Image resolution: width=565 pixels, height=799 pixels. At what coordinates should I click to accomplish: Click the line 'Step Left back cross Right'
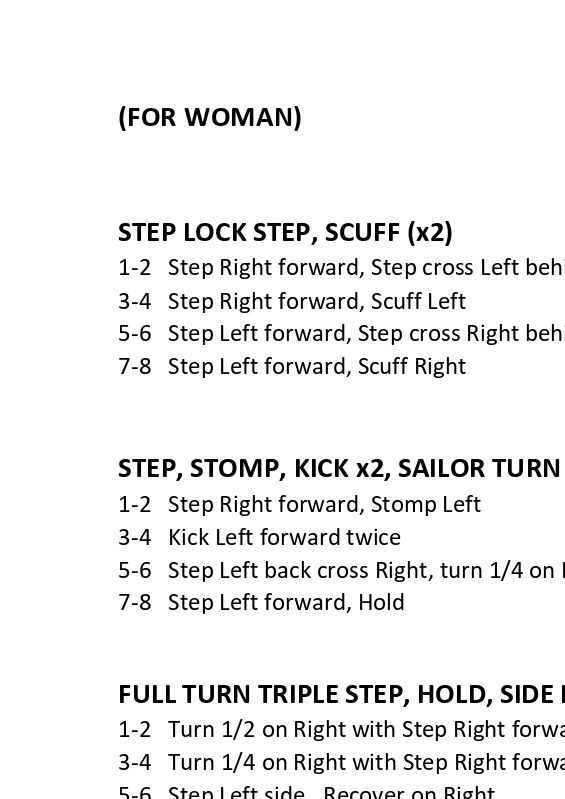click(341, 570)
